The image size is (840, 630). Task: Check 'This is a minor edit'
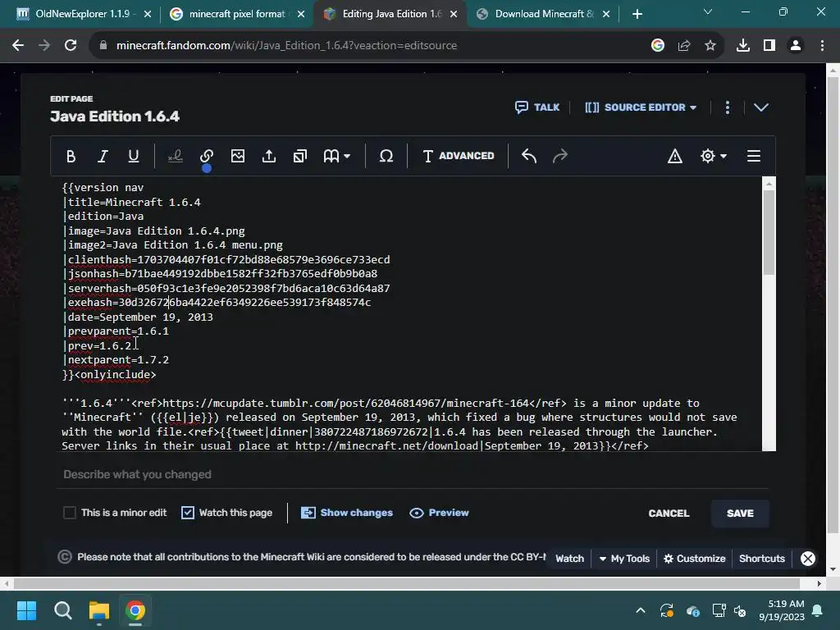click(x=70, y=513)
